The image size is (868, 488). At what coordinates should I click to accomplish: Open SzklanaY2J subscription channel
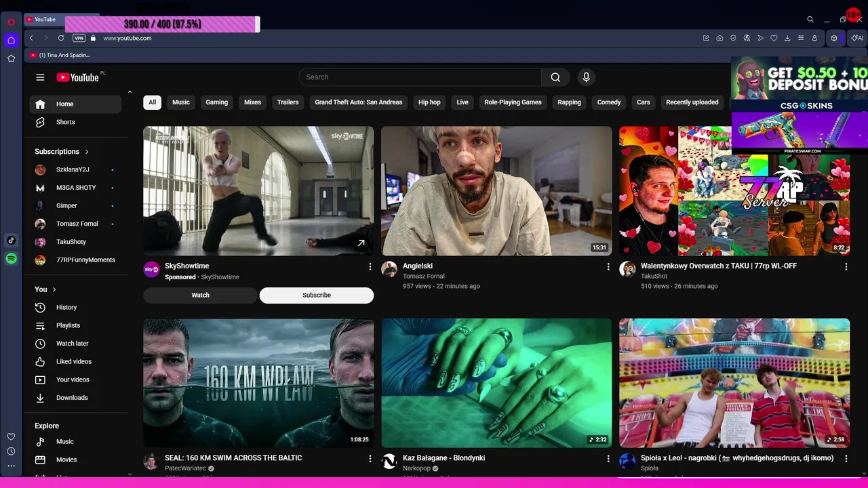[75, 169]
